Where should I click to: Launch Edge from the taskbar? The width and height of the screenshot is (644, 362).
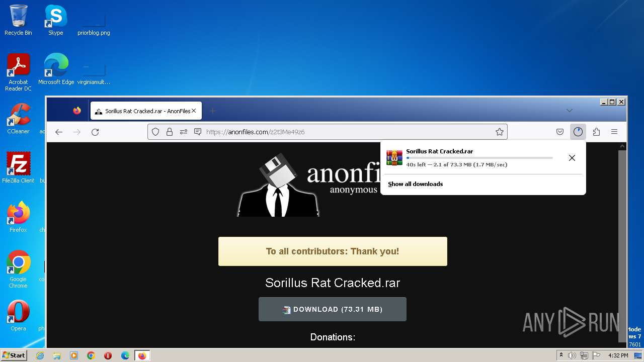(x=125, y=355)
